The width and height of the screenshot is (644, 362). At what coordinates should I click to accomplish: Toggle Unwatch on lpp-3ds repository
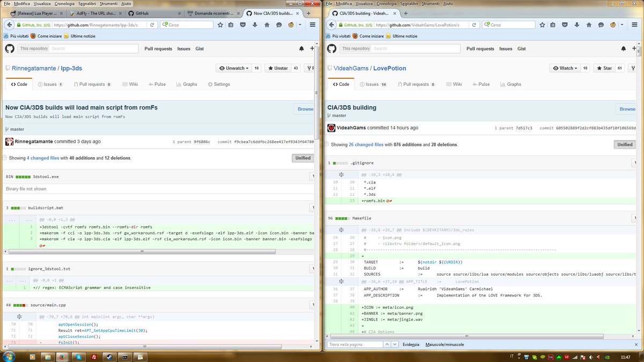pos(233,68)
